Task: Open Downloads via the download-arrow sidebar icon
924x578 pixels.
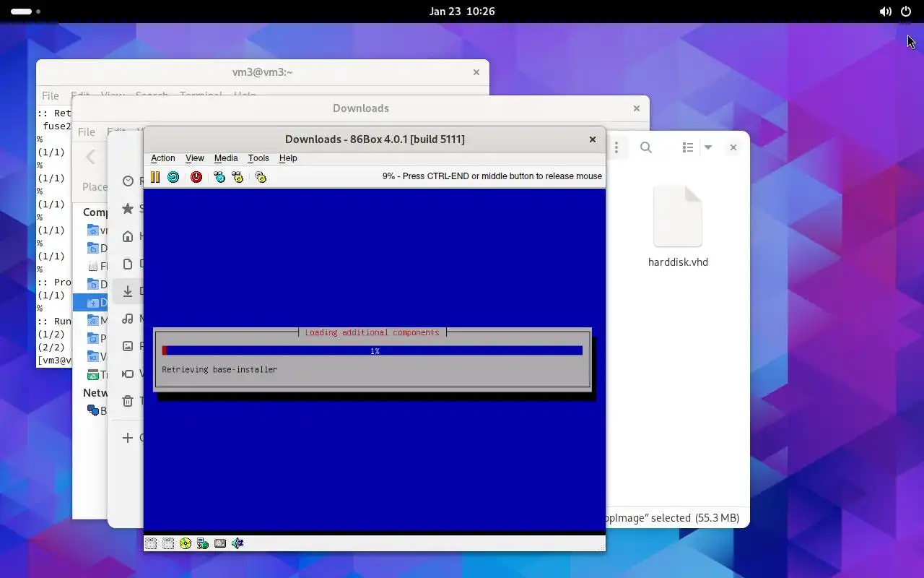Action: (128, 291)
